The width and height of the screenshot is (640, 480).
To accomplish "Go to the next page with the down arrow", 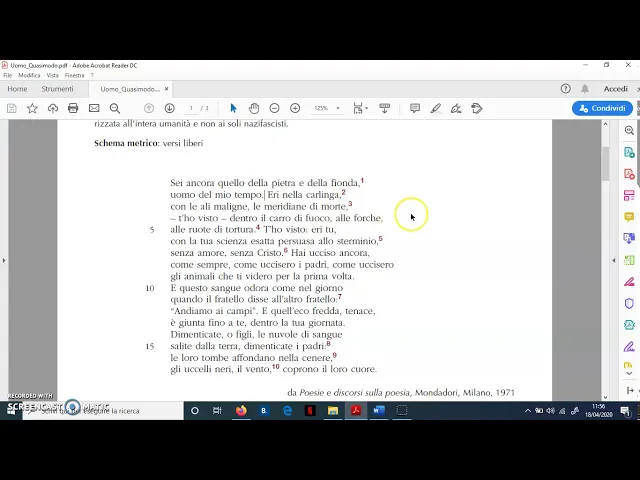I will click(x=169, y=108).
